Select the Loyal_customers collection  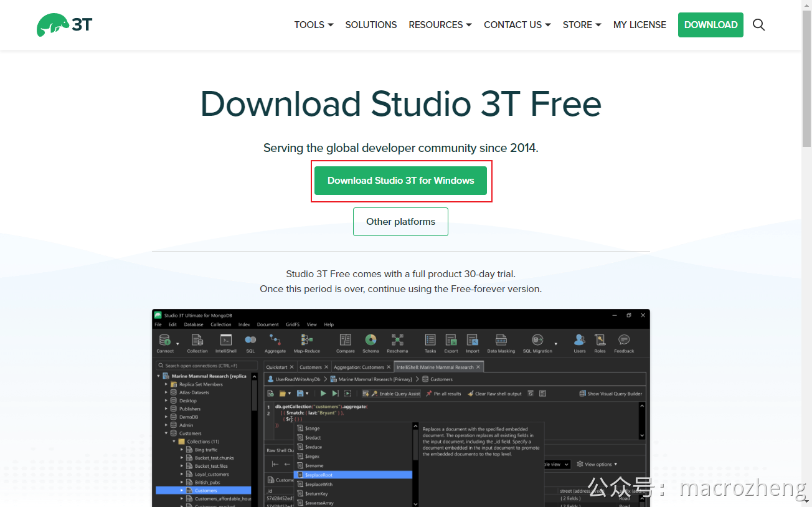coord(212,474)
